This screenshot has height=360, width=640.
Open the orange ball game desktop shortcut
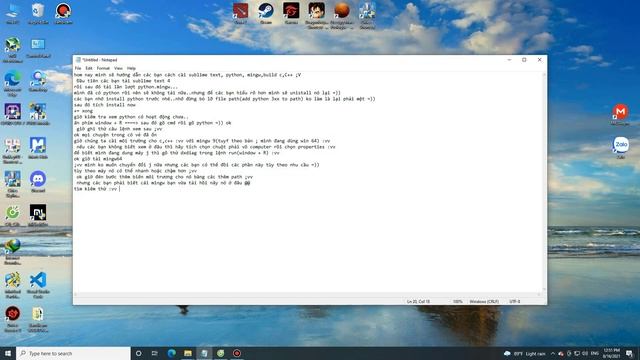pyautogui.click(x=342, y=15)
